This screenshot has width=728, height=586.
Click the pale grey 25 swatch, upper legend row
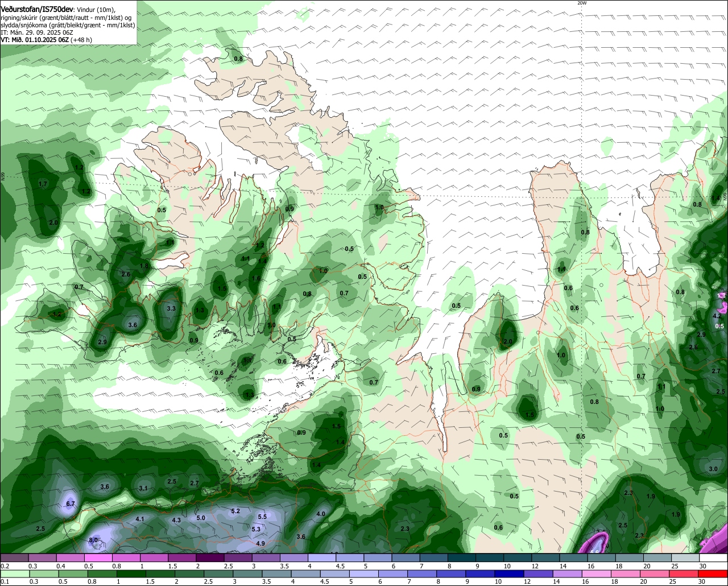click(x=686, y=558)
